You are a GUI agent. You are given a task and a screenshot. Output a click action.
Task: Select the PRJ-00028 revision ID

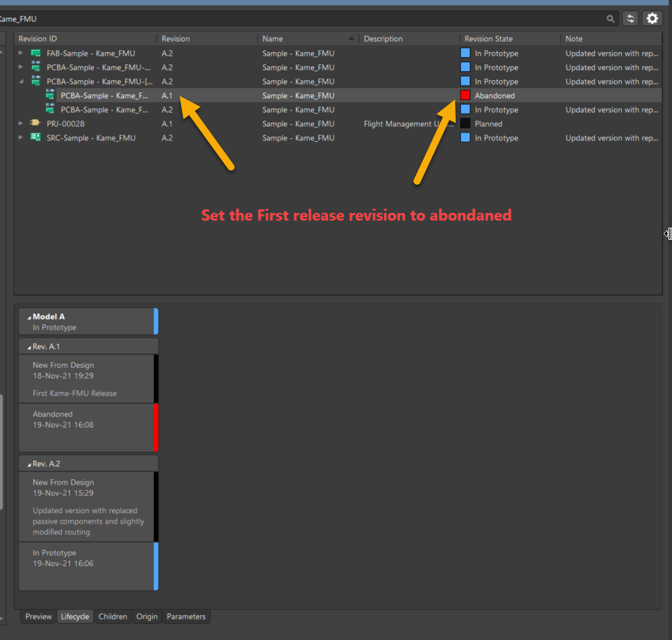[66, 123]
